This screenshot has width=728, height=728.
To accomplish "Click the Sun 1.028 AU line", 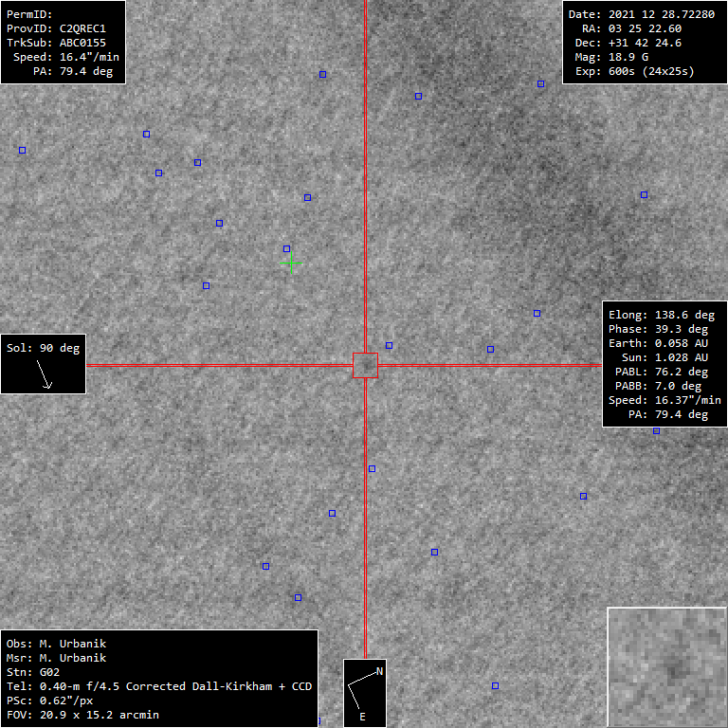I will click(664, 357).
